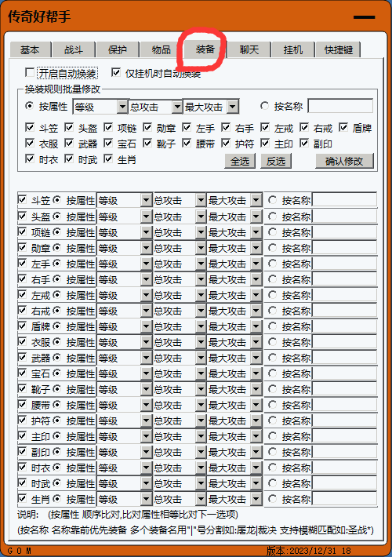Uncheck 仅挂机时自动换装 option
392x557 pixels.
pos(116,73)
